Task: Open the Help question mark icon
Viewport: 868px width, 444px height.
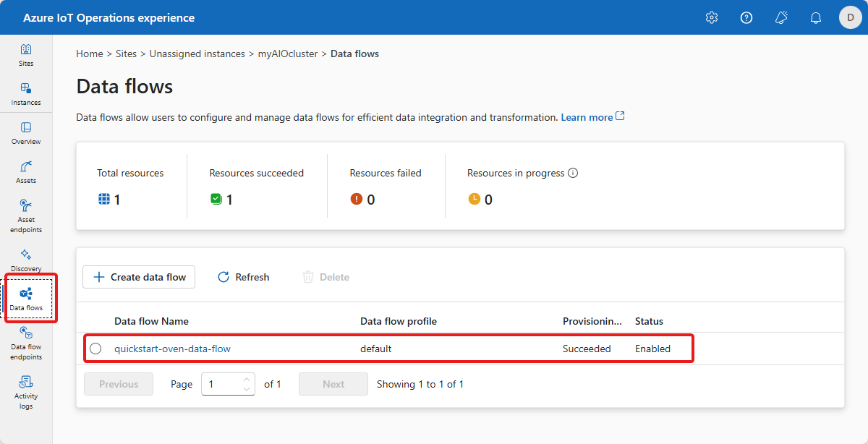Action: tap(746, 17)
